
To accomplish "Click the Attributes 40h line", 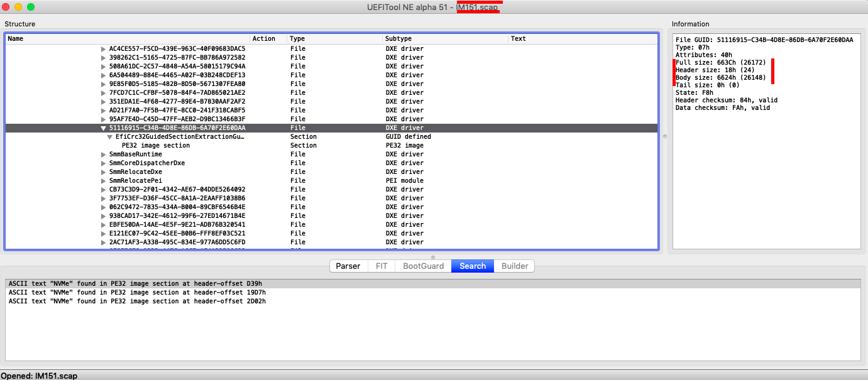I will [703, 55].
